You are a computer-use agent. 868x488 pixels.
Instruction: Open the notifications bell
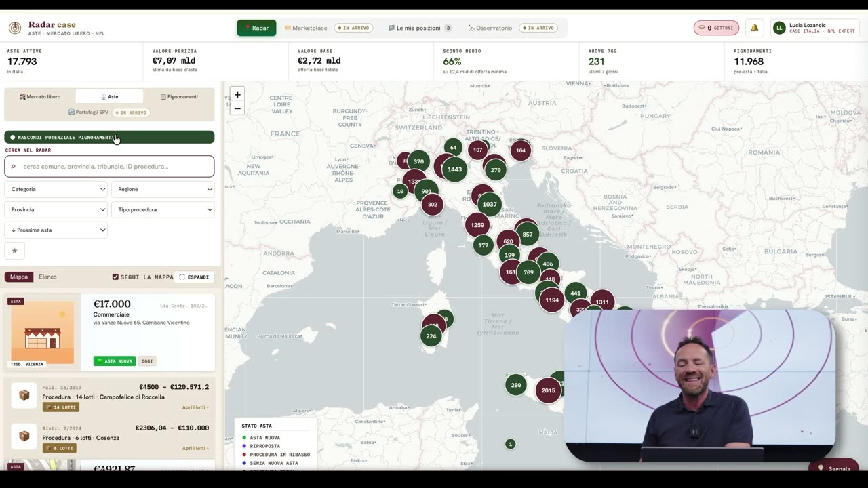[754, 28]
